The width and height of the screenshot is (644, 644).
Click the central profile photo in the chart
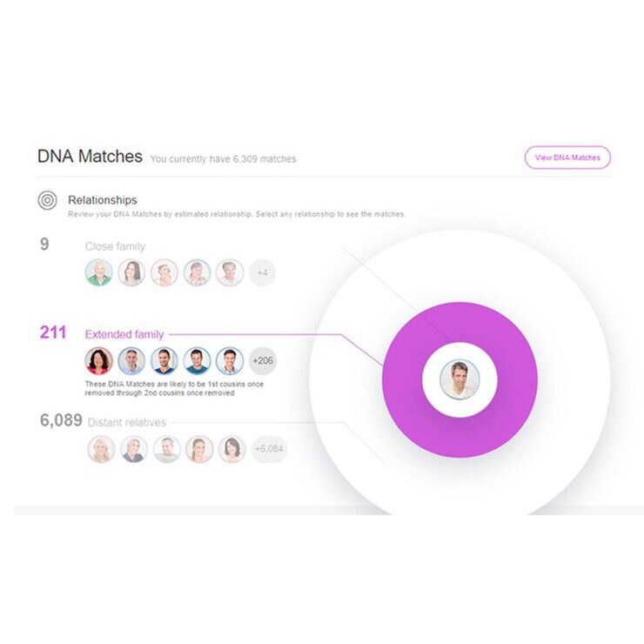click(460, 379)
